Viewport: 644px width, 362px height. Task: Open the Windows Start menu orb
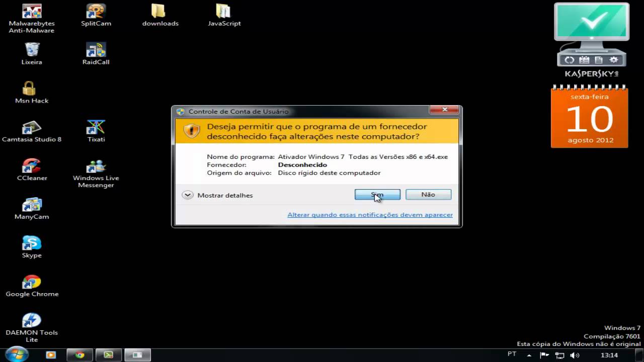[x=17, y=354]
